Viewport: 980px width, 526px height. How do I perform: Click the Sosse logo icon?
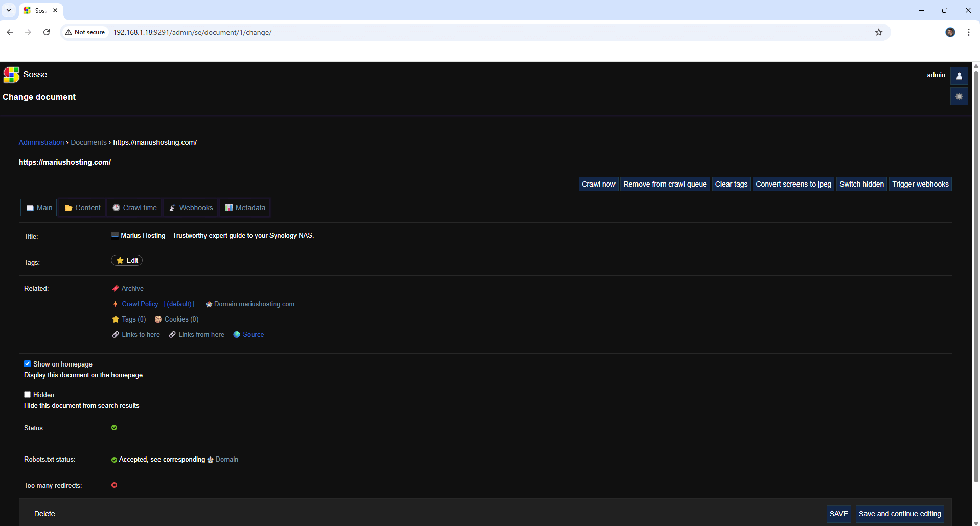coord(11,75)
